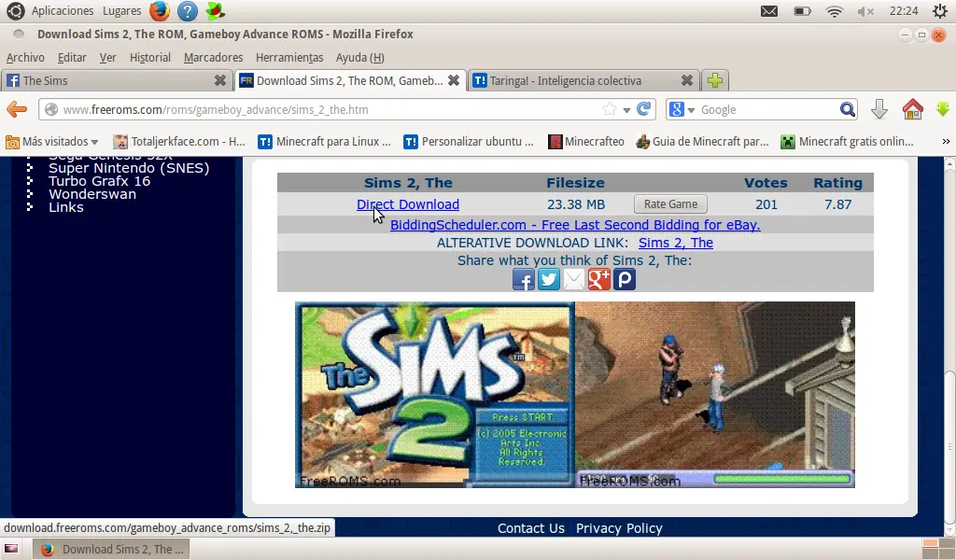Open Links sidebar entry
The width and height of the screenshot is (956, 560).
click(x=66, y=207)
